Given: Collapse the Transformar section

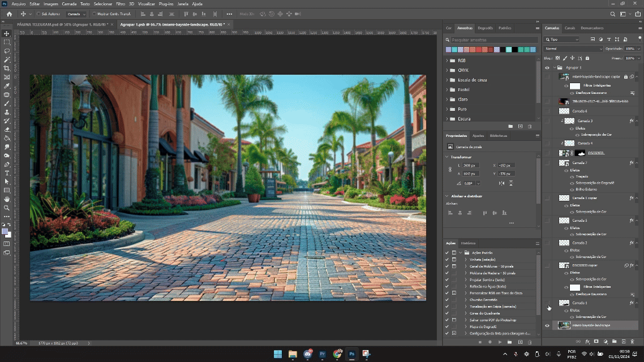Looking at the screenshot, I should 447,157.
